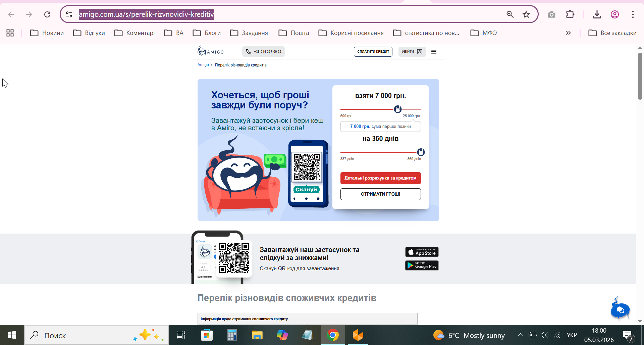Open the clock and date panel
The height and width of the screenshot is (345, 644).
[599, 335]
